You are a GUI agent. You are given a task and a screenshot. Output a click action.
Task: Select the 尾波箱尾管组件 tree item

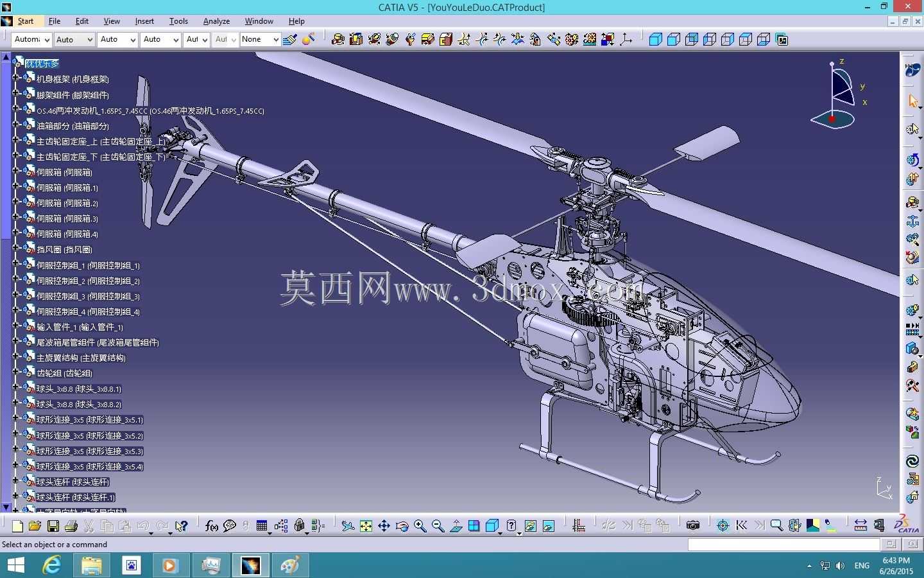click(x=98, y=342)
